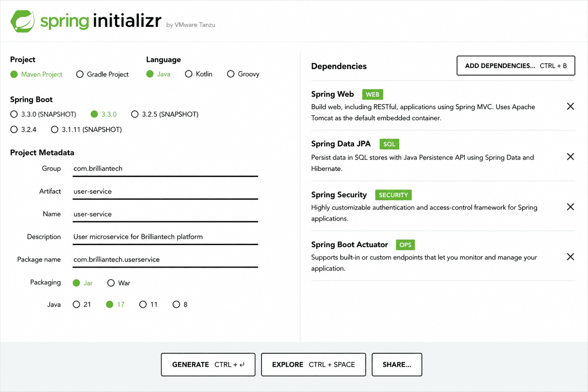Choose Gradle Project option
Viewport: 588px width, 392px height.
point(103,74)
